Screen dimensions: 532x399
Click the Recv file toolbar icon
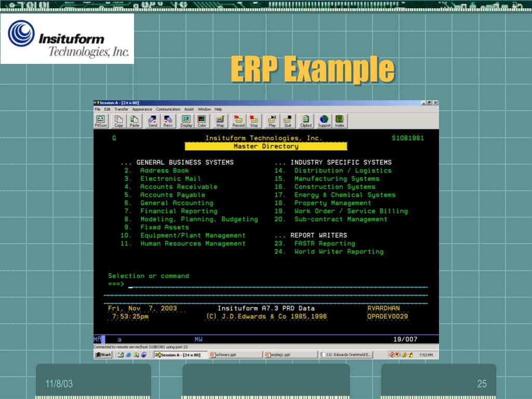coord(168,121)
